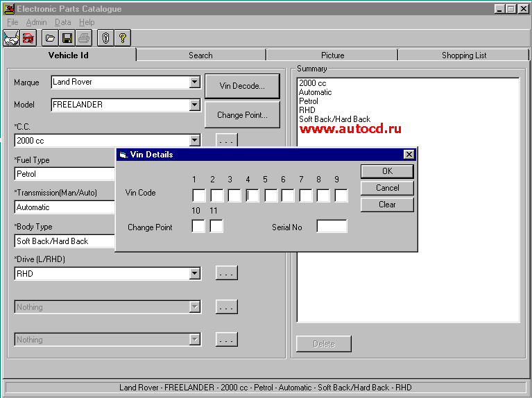Click Vin Code box under position 3

pyautogui.click(x=234, y=196)
